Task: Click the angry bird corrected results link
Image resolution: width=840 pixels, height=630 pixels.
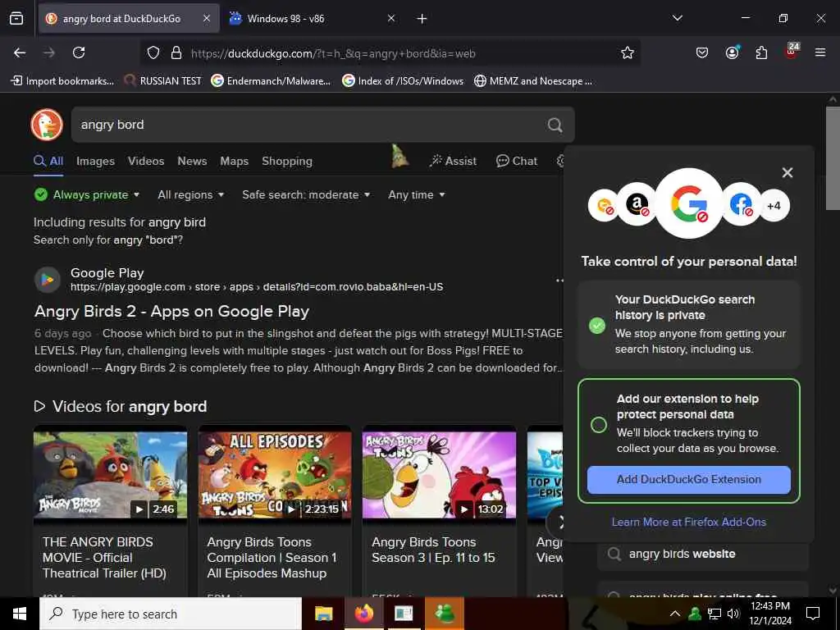Action: [177, 221]
